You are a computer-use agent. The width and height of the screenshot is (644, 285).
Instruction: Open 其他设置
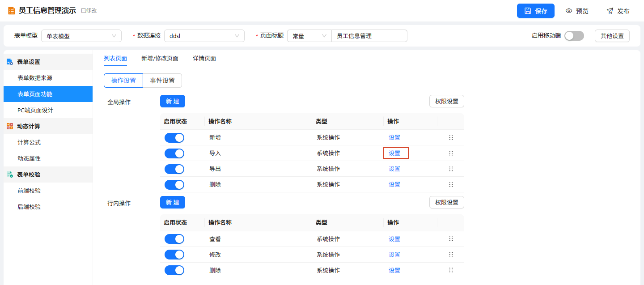coord(612,36)
